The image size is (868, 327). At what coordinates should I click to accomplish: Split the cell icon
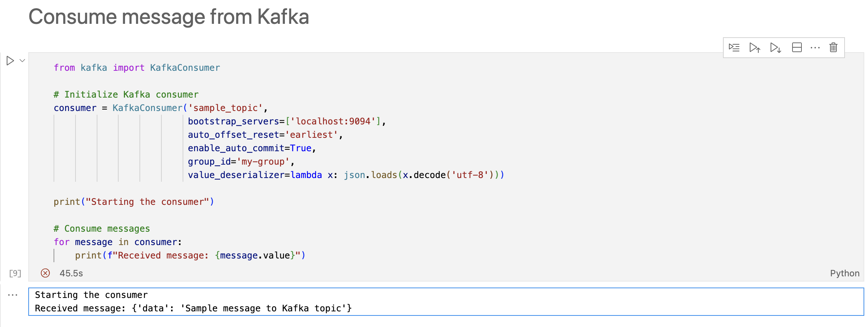click(797, 48)
